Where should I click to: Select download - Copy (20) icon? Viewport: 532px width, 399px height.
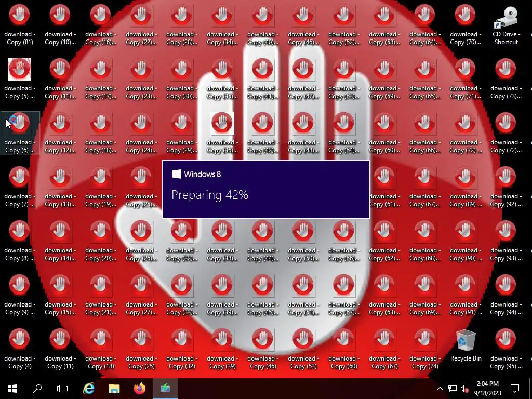pos(100,241)
